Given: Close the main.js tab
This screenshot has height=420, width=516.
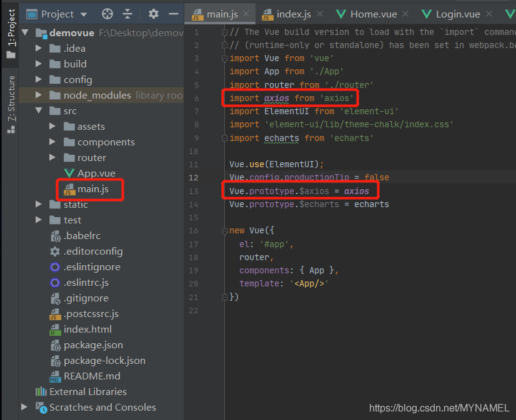Looking at the screenshot, I should coord(246,14).
